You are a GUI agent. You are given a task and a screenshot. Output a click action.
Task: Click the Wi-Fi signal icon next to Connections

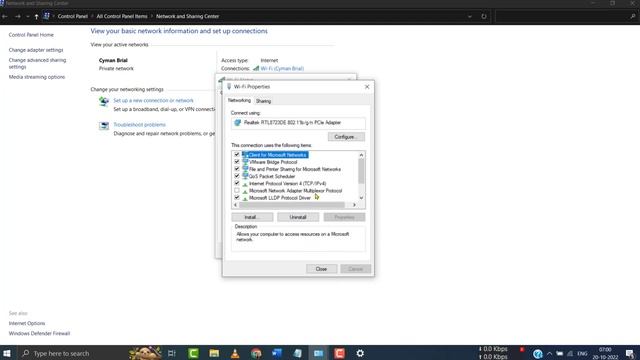(256, 69)
